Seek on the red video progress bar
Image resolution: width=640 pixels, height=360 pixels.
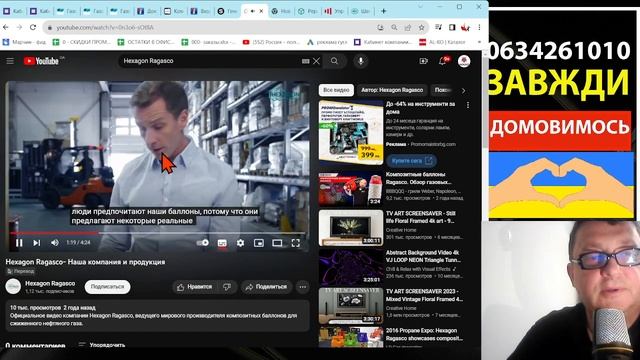tap(158, 233)
